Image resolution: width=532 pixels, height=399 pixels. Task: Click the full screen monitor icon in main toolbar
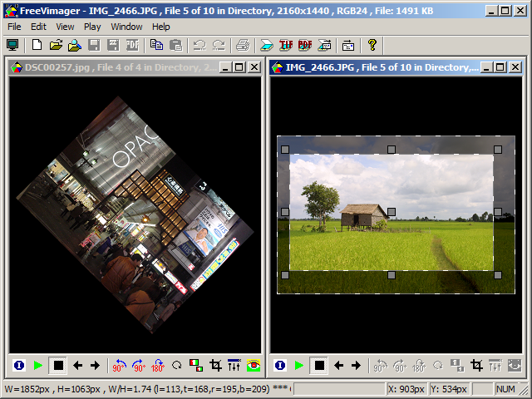(12, 45)
